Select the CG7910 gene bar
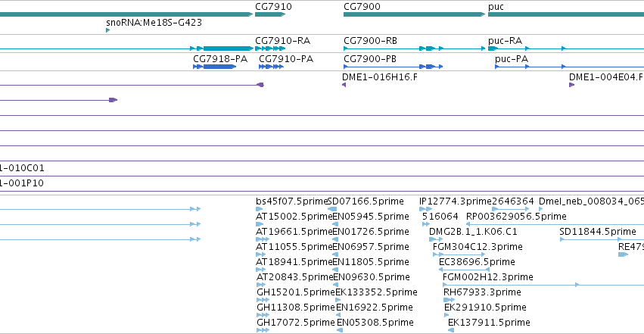 point(270,14)
